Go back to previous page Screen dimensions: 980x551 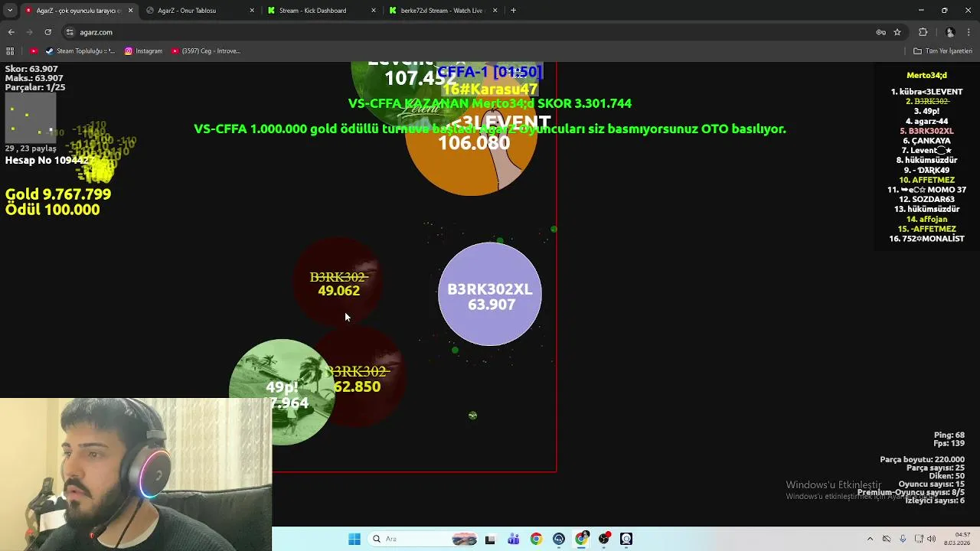pyautogui.click(x=11, y=32)
